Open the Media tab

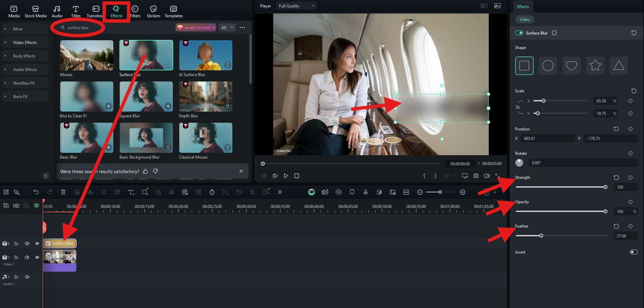coord(14,11)
